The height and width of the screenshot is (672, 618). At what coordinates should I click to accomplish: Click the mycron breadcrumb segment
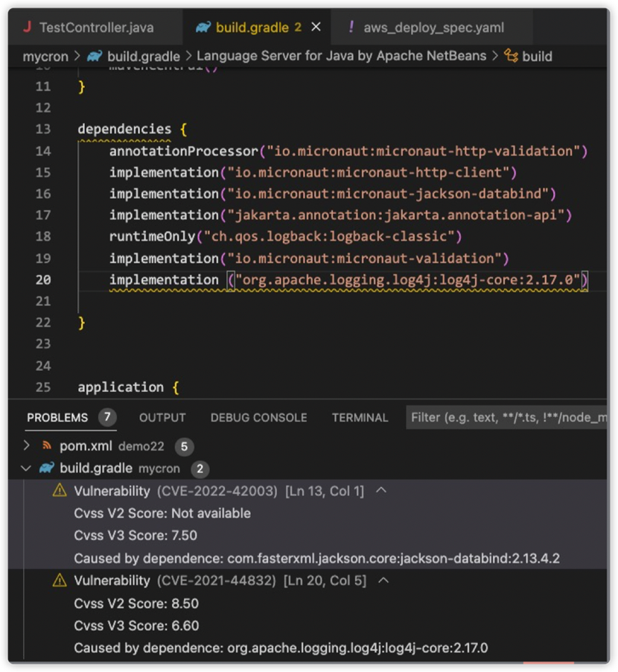tap(45, 56)
